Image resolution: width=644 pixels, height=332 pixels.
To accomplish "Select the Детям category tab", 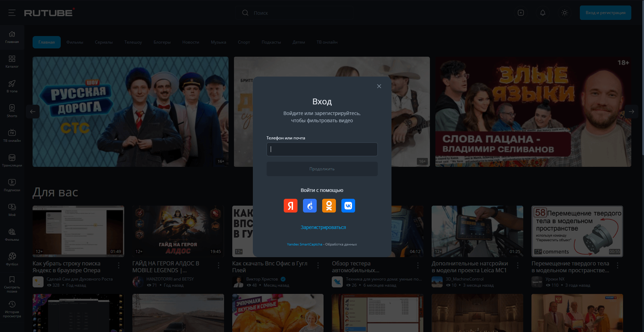I will click(299, 42).
